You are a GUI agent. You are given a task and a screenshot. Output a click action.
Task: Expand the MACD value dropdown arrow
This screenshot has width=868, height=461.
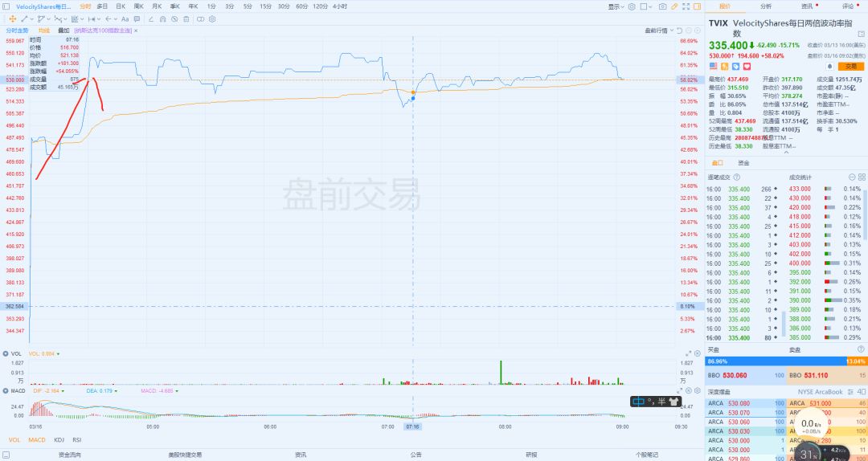coord(177,390)
